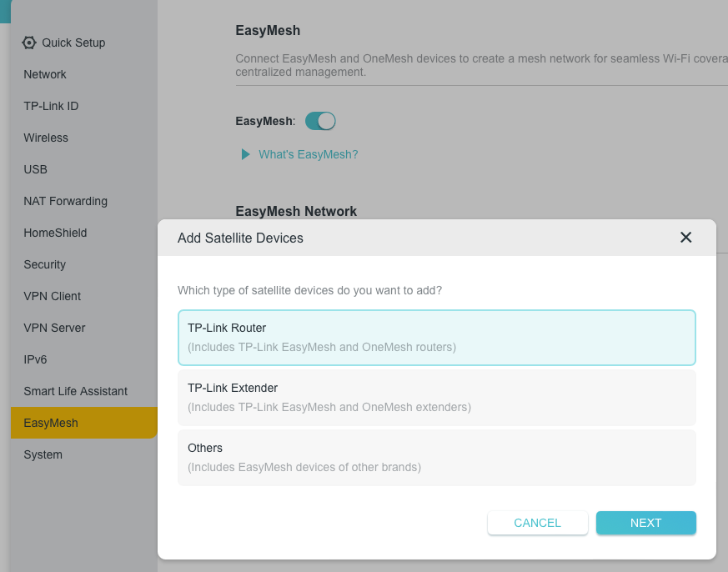Toggle the EasyMesh switch
728x572 pixels.
click(x=320, y=121)
